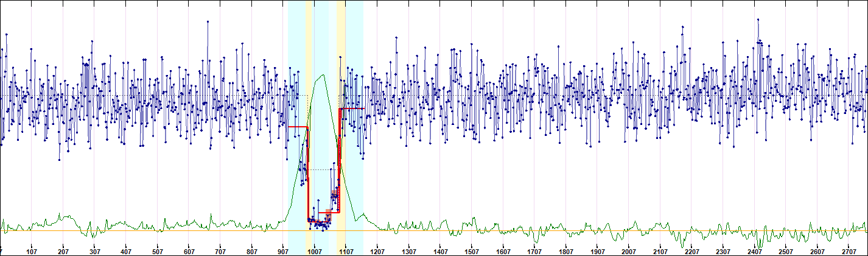Click the x-axis label 1907
868x256 pixels.
coord(597,251)
